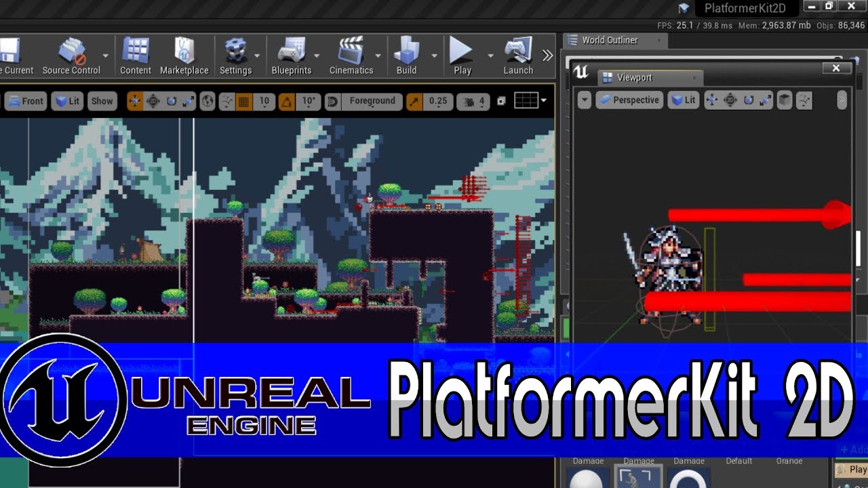
Task: Select scale tool in Blueprint viewport
Action: tap(765, 100)
